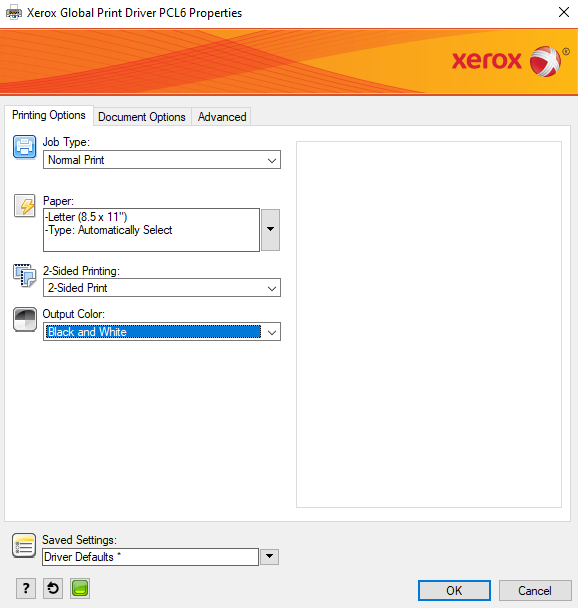The image size is (578, 608).
Task: Click the 'Job Type:' label
Action: pyautogui.click(x=66, y=142)
